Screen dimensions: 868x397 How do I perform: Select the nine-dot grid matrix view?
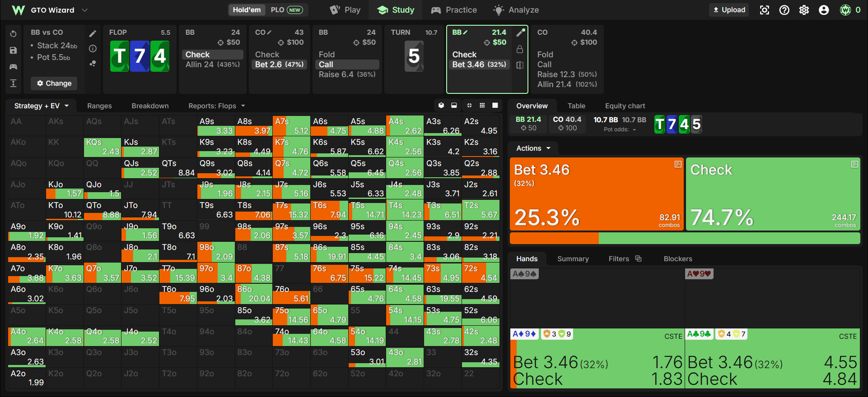click(x=482, y=106)
